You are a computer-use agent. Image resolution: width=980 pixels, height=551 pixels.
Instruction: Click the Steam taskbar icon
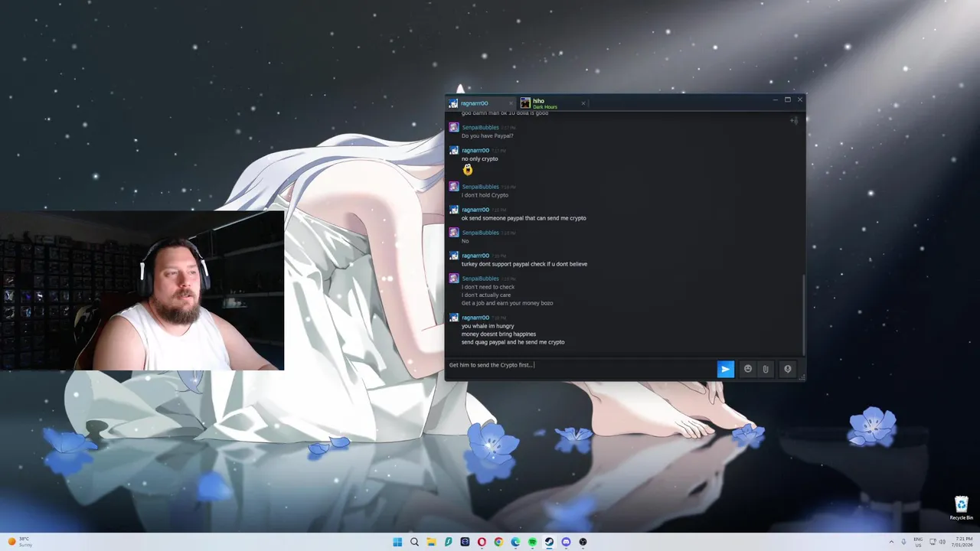[549, 542]
